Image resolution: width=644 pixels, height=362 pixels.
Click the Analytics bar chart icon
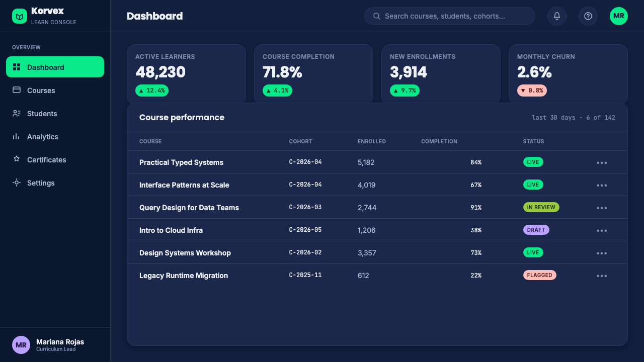pyautogui.click(x=17, y=136)
